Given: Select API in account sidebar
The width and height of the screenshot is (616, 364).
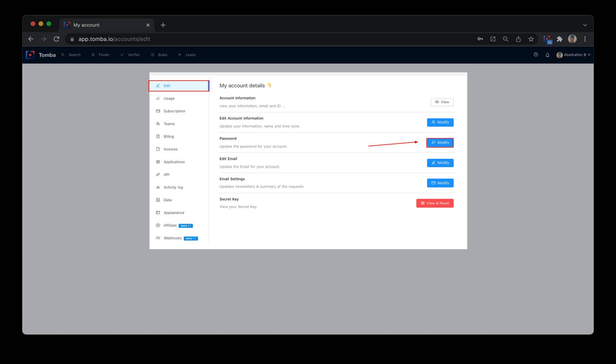Looking at the screenshot, I should click(179, 174).
